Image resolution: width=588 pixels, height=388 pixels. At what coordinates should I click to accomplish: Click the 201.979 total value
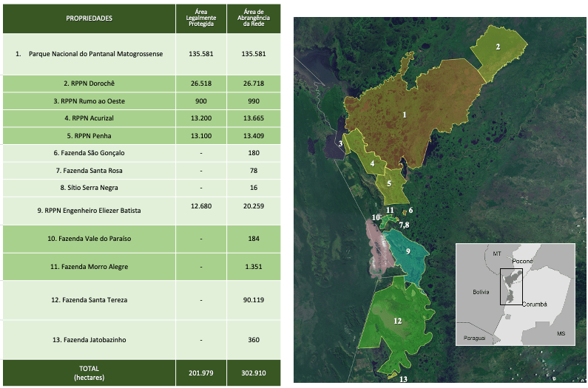(x=200, y=372)
